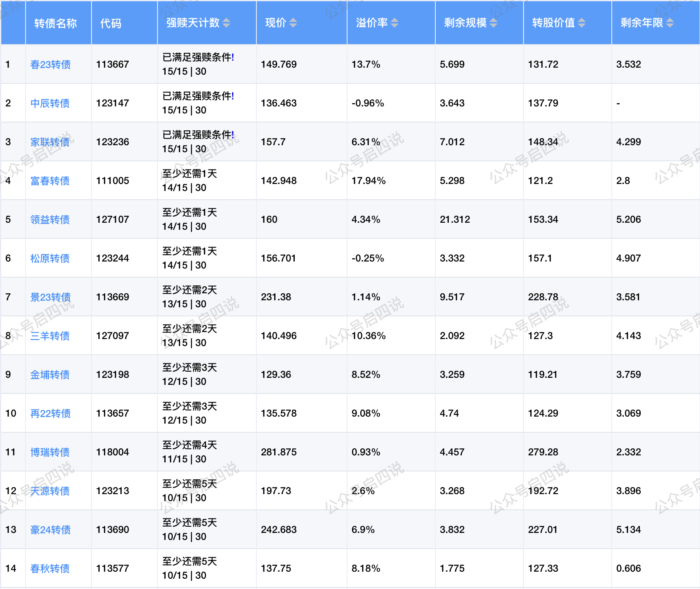Open the 家联转债 bond link

tap(50, 142)
